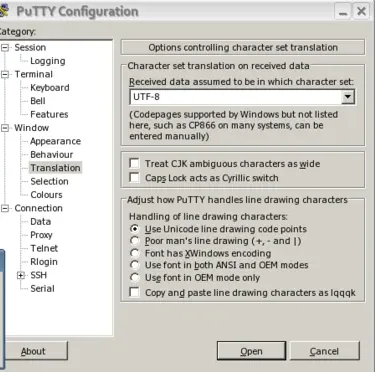This screenshot has width=375, height=372.
Task: Open the Behaviour category
Action: (51, 155)
